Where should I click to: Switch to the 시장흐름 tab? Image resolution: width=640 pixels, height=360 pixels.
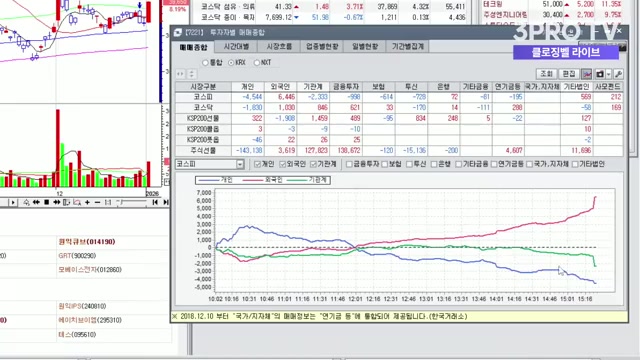tap(279, 46)
